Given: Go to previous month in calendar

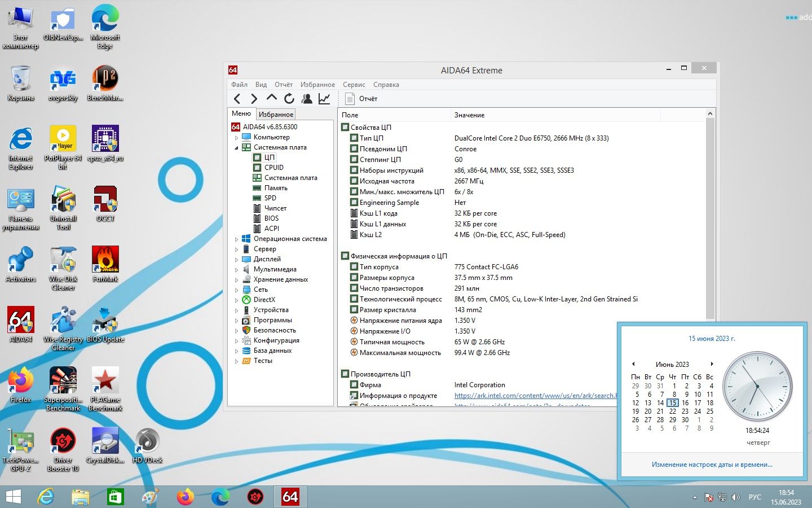Looking at the screenshot, I should point(633,364).
